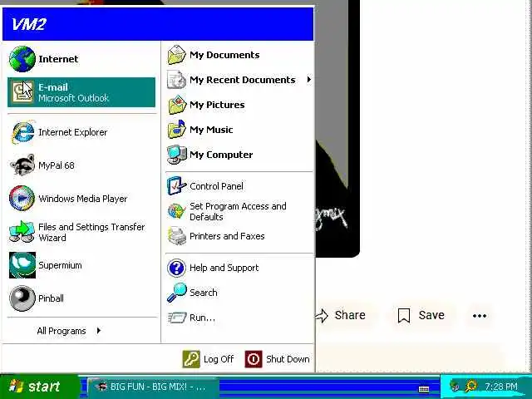Image resolution: width=532 pixels, height=399 pixels.
Task: Expand the All Programs arrow
Action: point(99,330)
